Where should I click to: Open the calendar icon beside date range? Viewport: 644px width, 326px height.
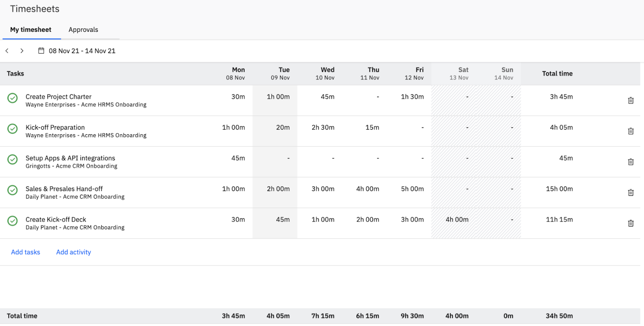pos(41,51)
